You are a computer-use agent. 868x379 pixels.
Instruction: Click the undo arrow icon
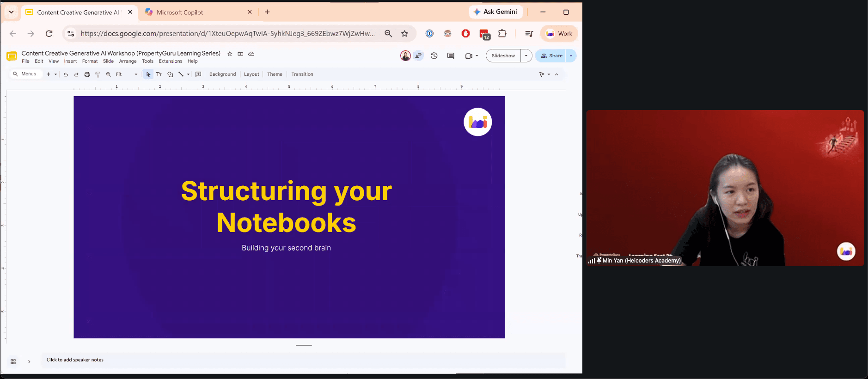point(66,74)
